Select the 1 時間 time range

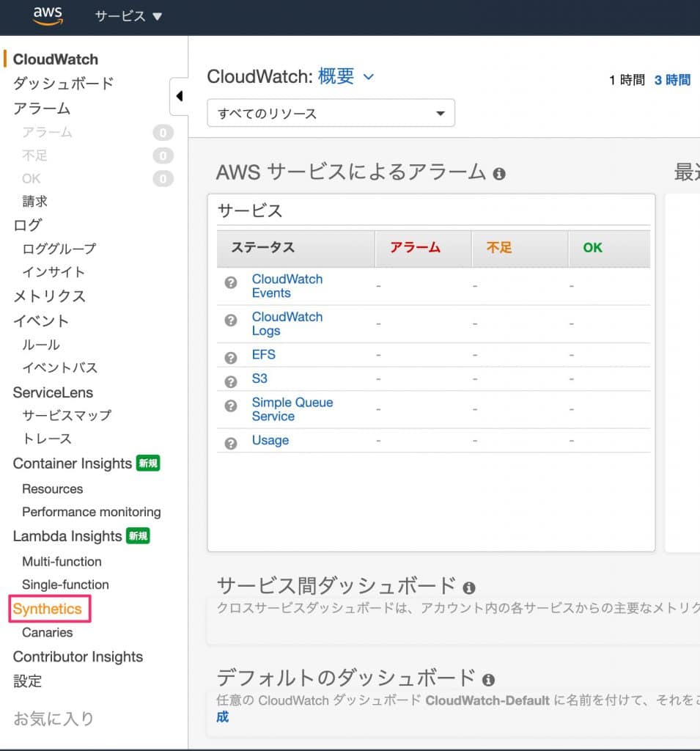coord(627,80)
